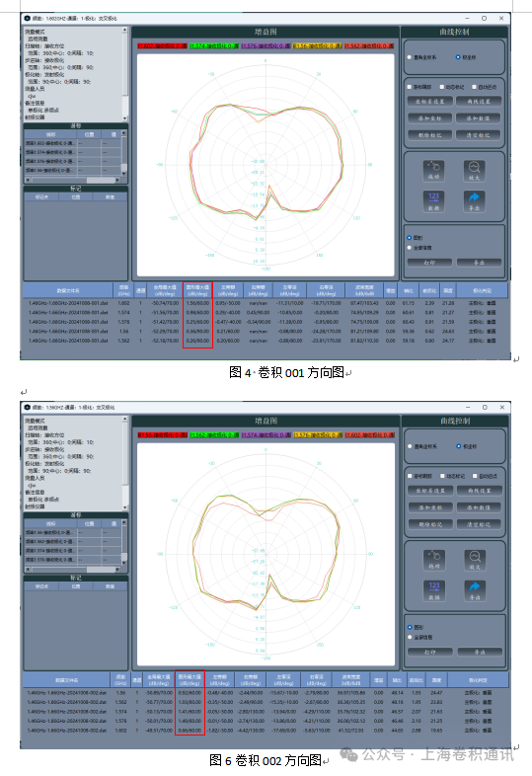Viewport: 532px width, 776px height.
Task: Click purple 1.574 legend swatch in Fig 6 window
Action: click(x=266, y=435)
